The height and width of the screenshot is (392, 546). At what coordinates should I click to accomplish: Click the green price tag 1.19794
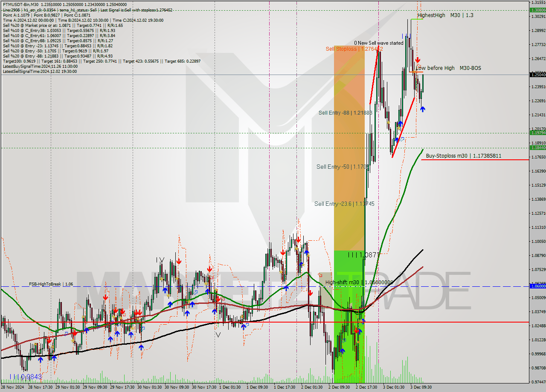pyautogui.click(x=537, y=133)
